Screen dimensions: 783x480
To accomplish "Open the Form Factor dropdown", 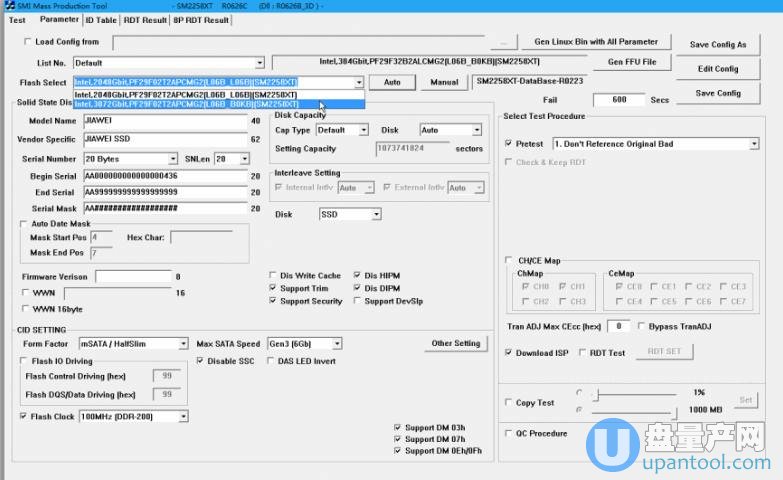I will (133, 344).
